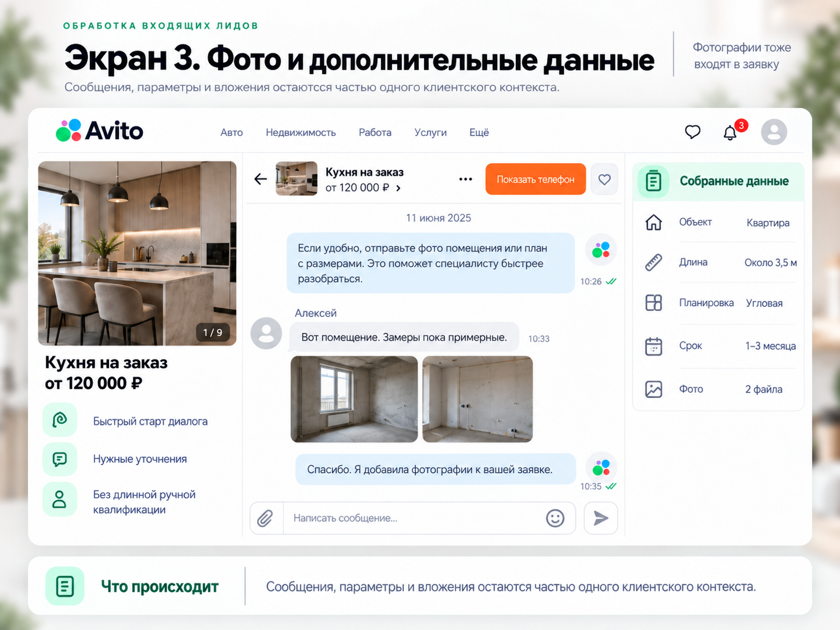Click the 2 файла value
840x630 pixels.
pyautogui.click(x=763, y=389)
